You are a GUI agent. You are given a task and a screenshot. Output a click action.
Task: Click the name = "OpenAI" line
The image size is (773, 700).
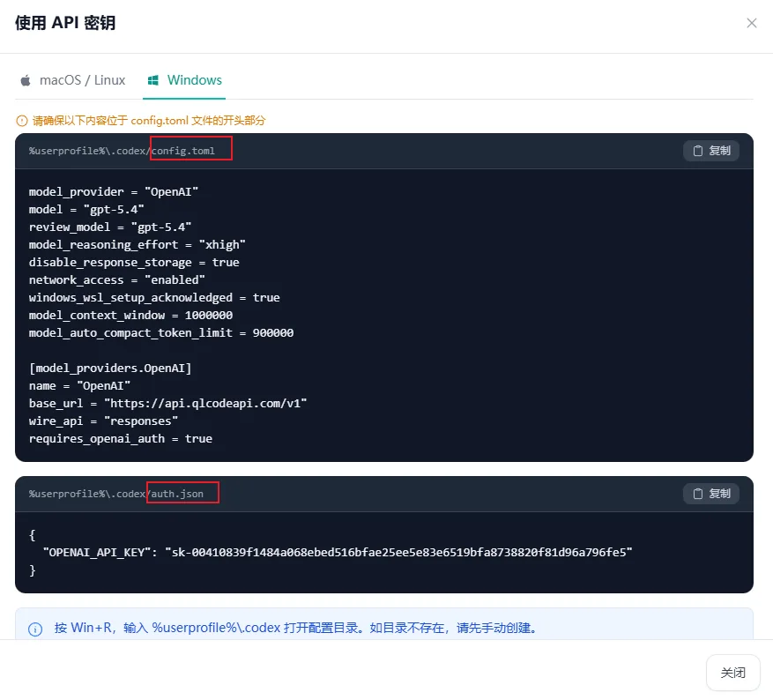[79, 386]
